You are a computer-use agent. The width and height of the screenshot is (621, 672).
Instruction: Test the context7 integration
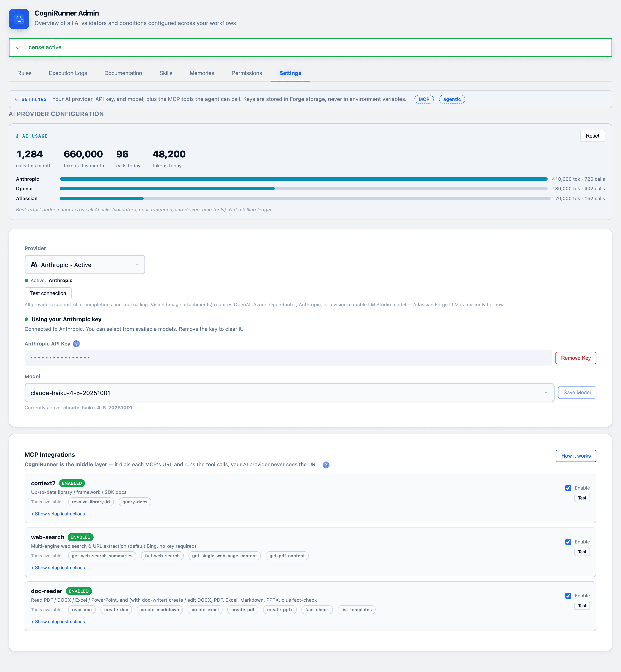click(582, 498)
